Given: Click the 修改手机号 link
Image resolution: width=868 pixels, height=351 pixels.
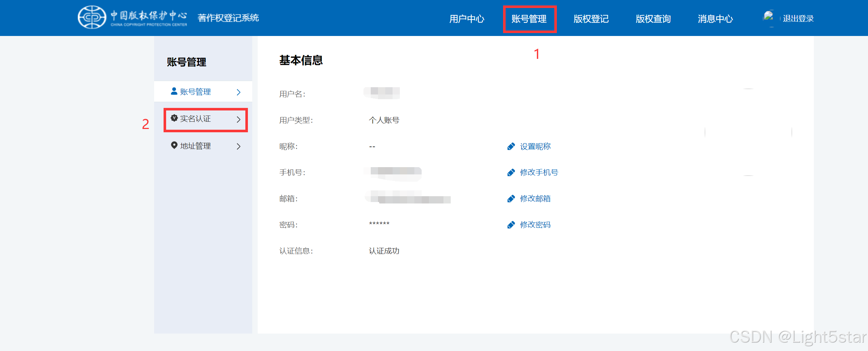Looking at the screenshot, I should (x=539, y=173).
